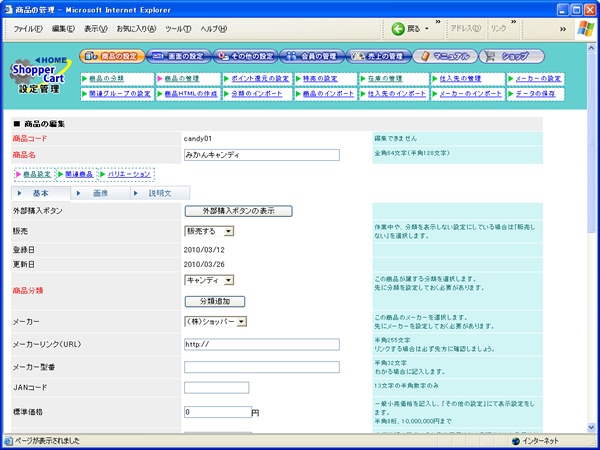Click the 2010/03/12 registration date

(x=204, y=250)
